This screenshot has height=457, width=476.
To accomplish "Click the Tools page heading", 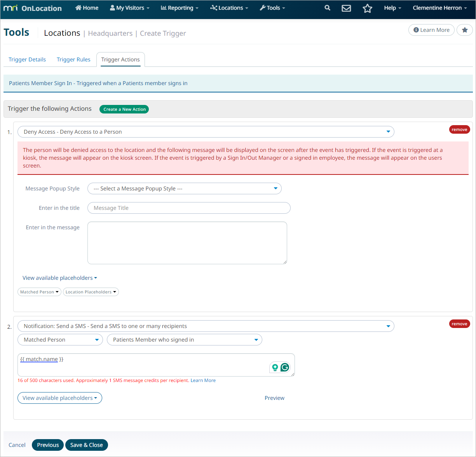I will (x=16, y=32).
